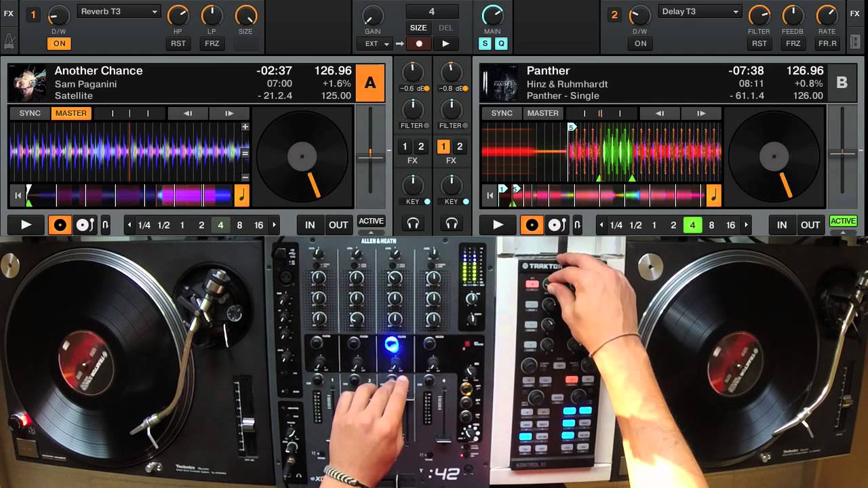Click FX unit 2 FR.R button
The height and width of the screenshot is (488, 868).
(827, 43)
